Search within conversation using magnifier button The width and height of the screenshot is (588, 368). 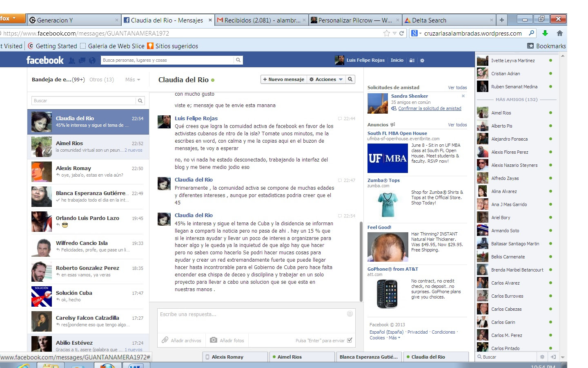pyautogui.click(x=350, y=79)
